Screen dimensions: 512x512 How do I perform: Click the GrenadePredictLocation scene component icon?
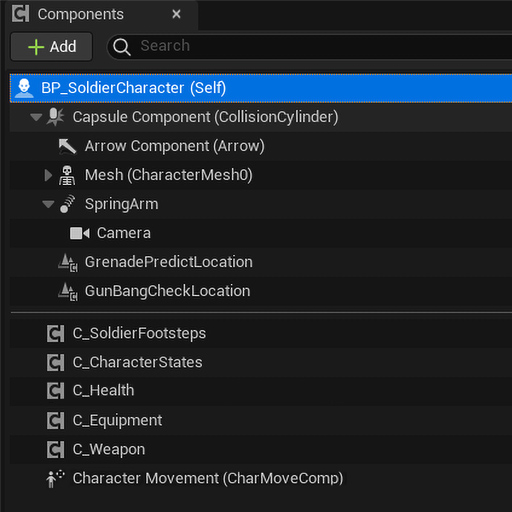point(68,263)
